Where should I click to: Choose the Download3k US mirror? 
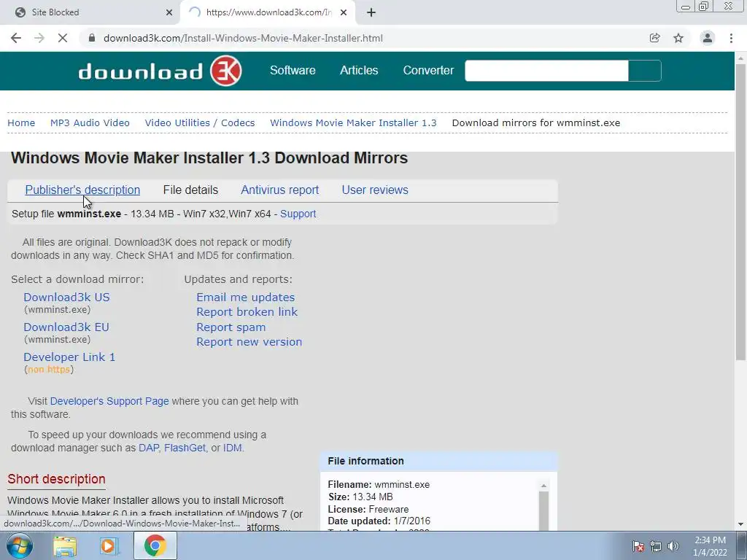point(66,297)
